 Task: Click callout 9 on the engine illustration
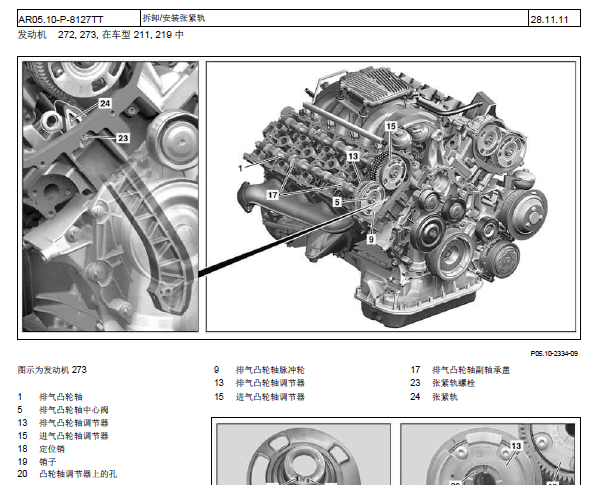[x=371, y=239]
